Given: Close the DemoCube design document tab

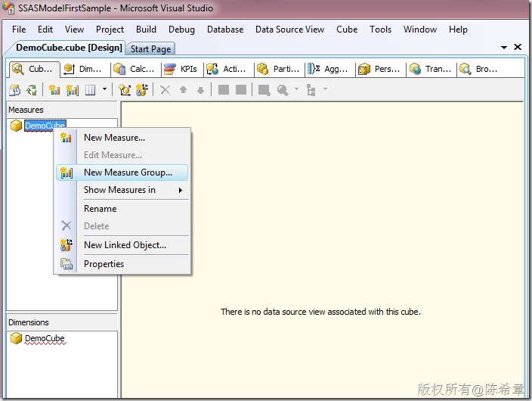Looking at the screenshot, I should click(x=518, y=47).
